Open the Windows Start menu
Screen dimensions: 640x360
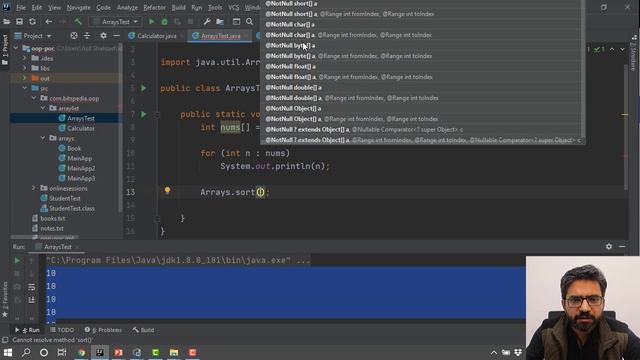point(8,352)
